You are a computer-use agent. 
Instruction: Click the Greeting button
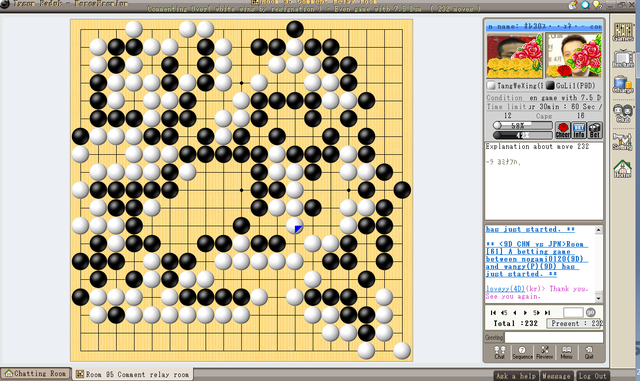[x=494, y=337]
